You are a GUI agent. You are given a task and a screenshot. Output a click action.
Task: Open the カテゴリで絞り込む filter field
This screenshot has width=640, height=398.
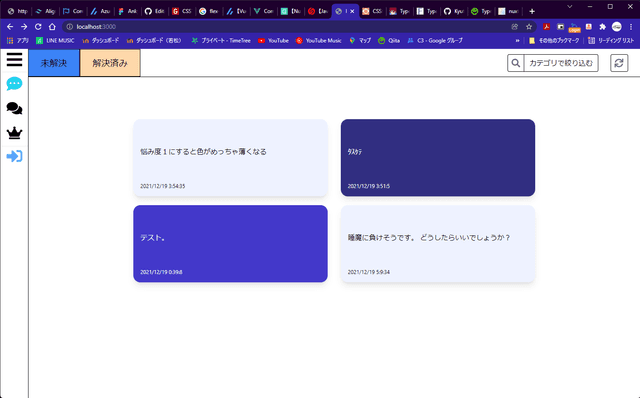click(561, 63)
